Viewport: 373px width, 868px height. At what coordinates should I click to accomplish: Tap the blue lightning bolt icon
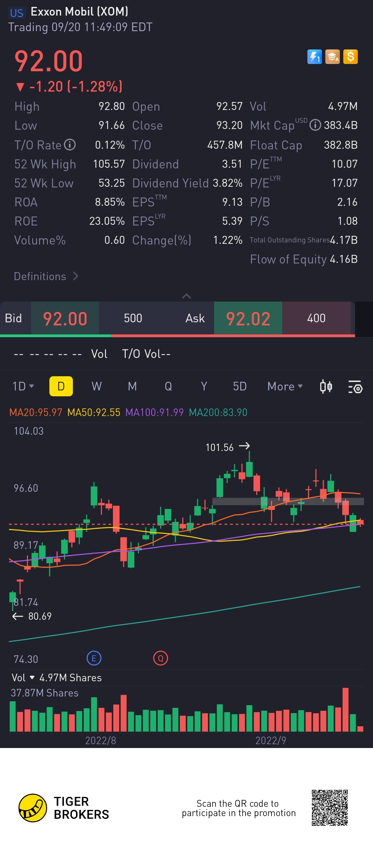(314, 57)
